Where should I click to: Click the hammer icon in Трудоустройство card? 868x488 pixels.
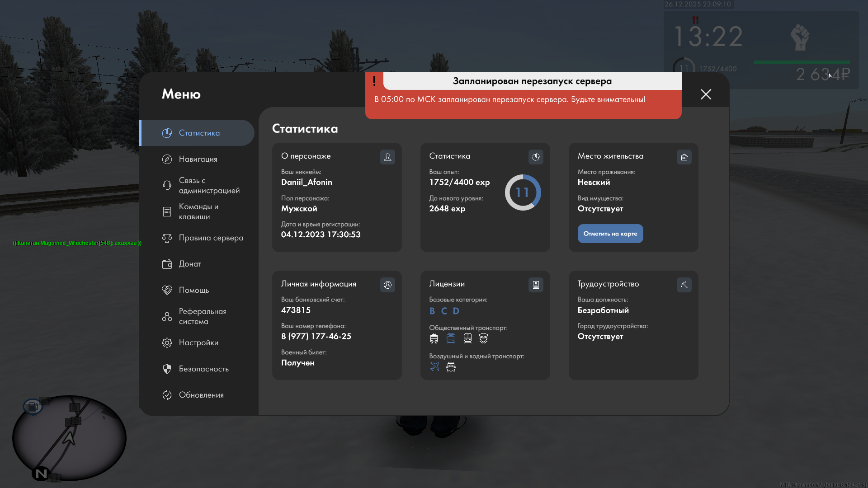tap(684, 285)
